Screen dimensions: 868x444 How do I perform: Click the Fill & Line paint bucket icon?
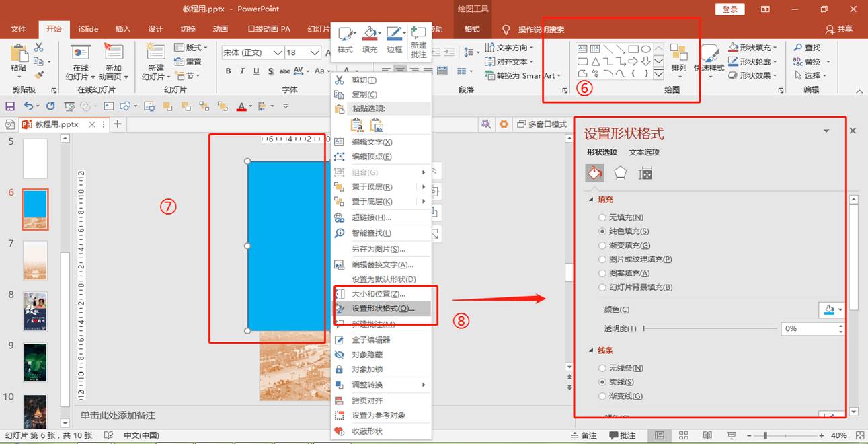point(594,174)
